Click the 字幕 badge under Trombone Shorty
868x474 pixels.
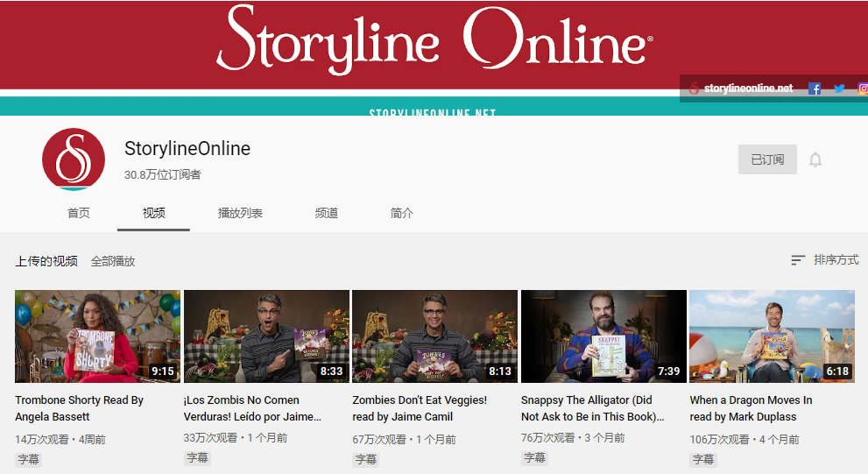click(28, 460)
